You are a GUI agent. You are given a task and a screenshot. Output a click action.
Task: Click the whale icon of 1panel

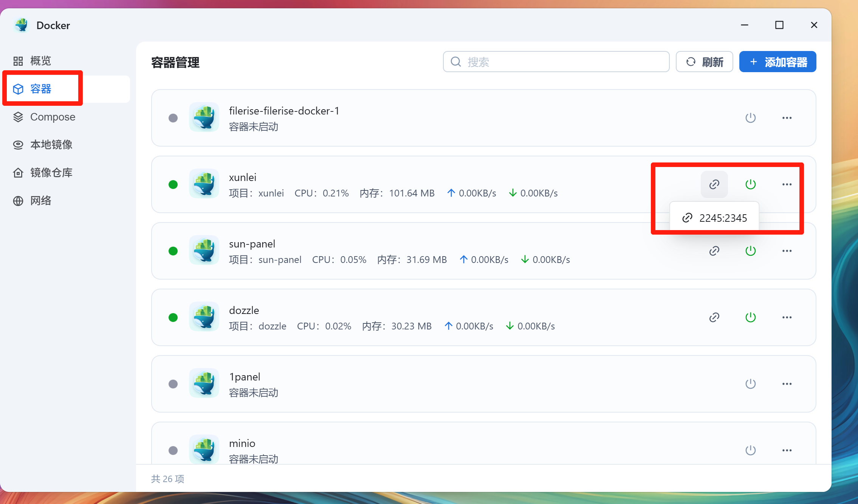pos(204,383)
